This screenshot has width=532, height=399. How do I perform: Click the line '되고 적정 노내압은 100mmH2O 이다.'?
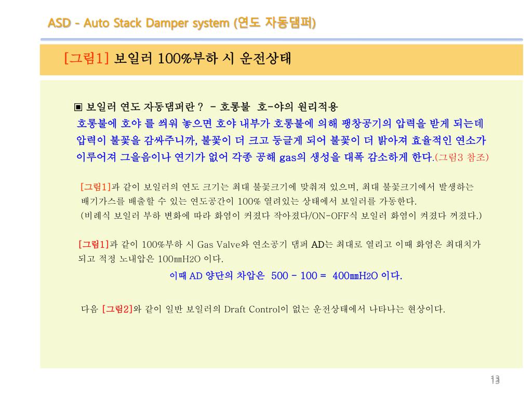coord(151,259)
